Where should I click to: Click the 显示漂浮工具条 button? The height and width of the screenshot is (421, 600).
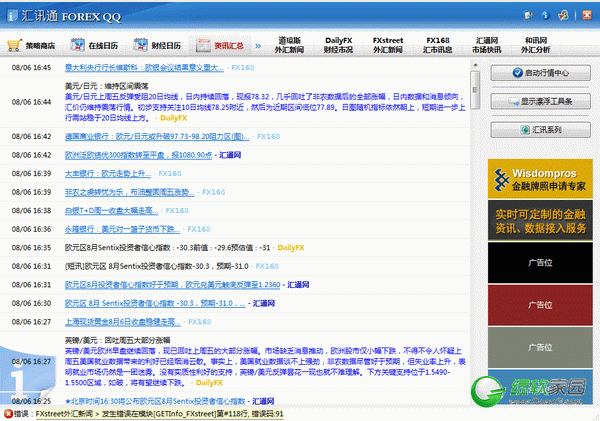tap(540, 101)
